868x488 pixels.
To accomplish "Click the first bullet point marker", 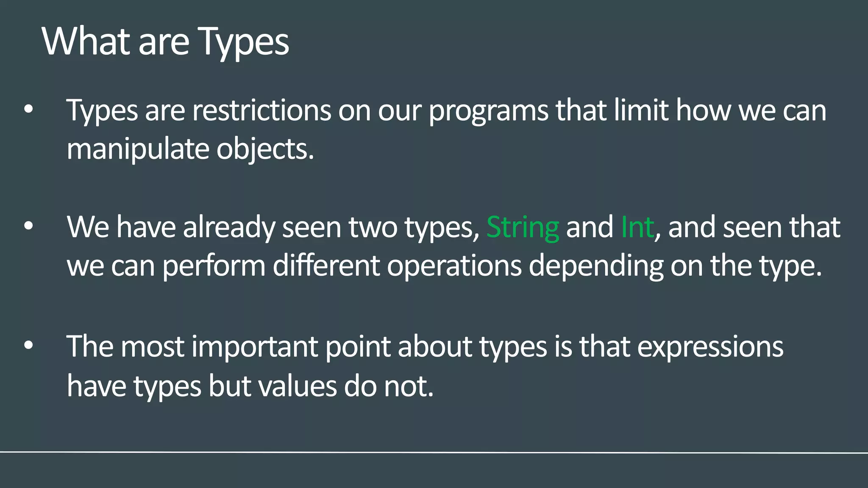I will click(28, 110).
